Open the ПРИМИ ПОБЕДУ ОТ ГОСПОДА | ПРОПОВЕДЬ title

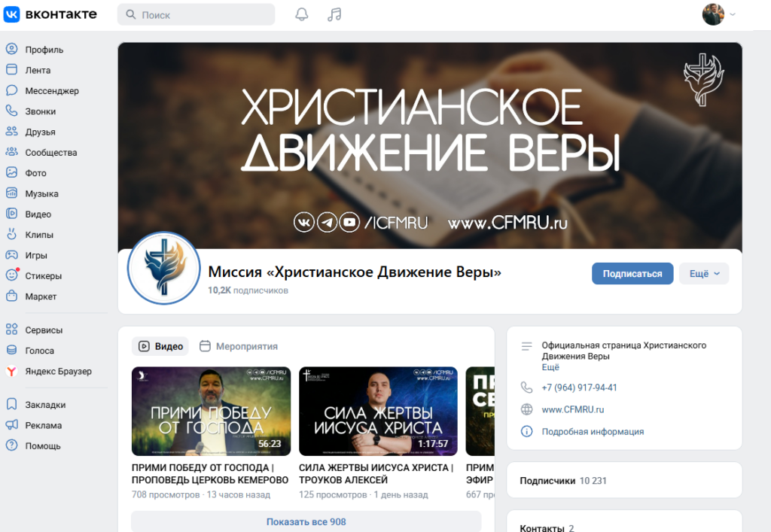210,473
